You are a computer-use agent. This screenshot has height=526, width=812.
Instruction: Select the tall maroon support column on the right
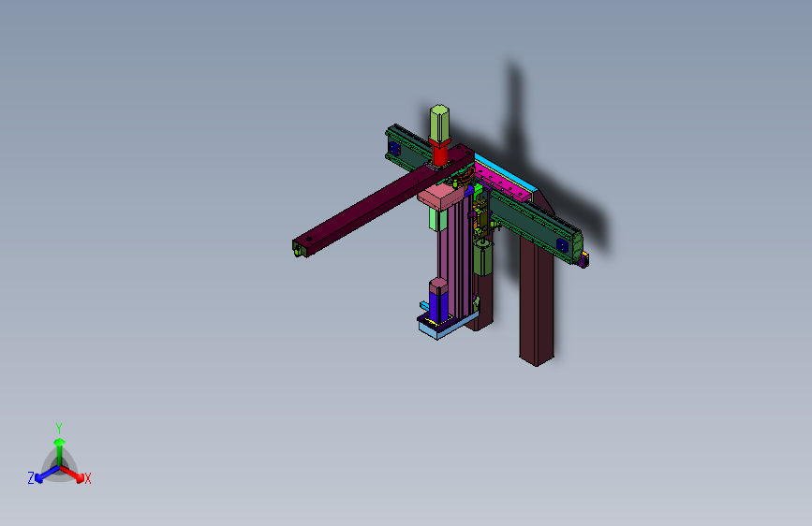tap(537, 300)
